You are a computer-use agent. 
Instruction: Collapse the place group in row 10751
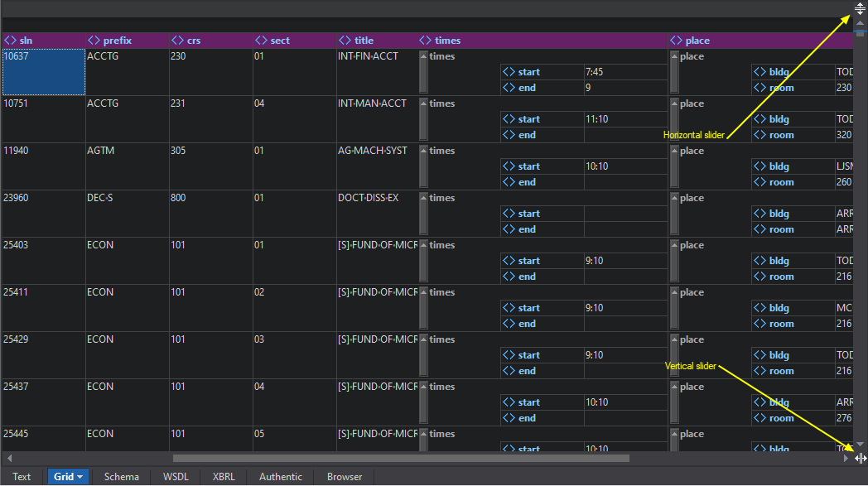point(674,119)
